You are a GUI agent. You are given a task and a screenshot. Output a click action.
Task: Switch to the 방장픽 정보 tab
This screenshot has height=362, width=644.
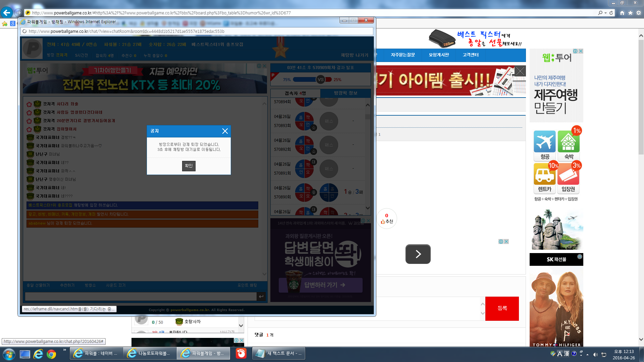[345, 93]
